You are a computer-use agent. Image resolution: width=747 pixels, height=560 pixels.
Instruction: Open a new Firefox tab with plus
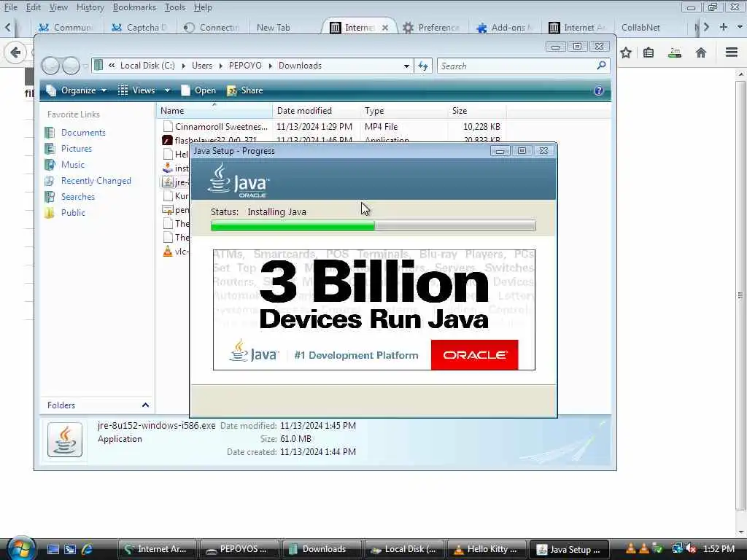click(x=724, y=27)
